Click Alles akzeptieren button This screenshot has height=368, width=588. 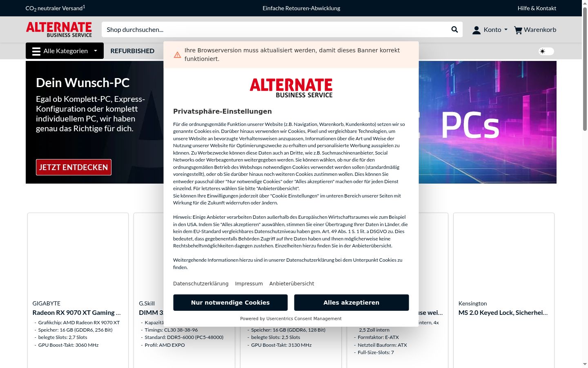351,303
